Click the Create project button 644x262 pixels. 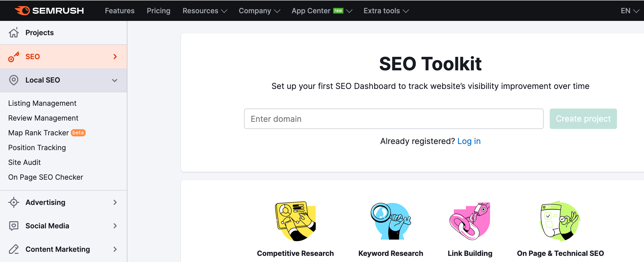583,119
